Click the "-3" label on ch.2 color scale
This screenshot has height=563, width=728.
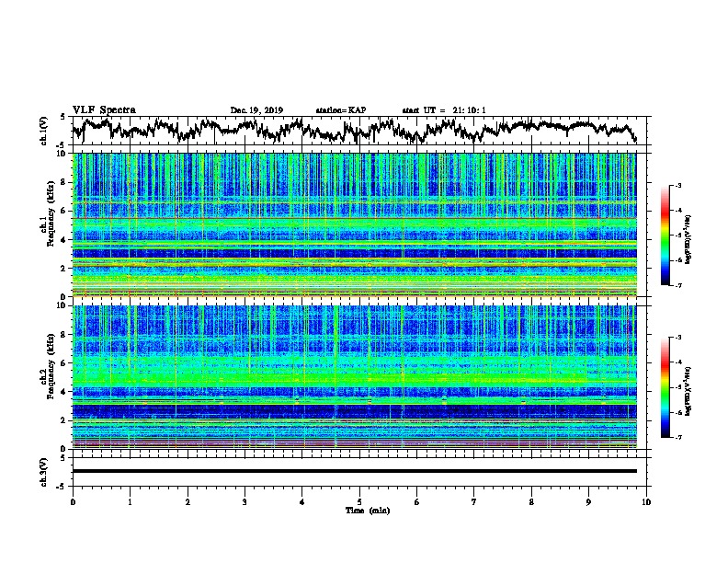pyautogui.click(x=678, y=338)
